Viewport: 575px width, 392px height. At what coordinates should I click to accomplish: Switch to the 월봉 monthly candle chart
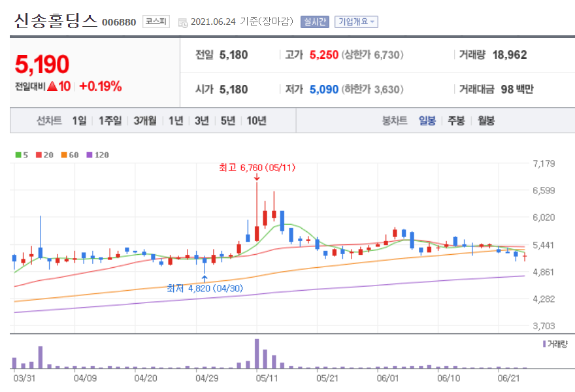(486, 120)
